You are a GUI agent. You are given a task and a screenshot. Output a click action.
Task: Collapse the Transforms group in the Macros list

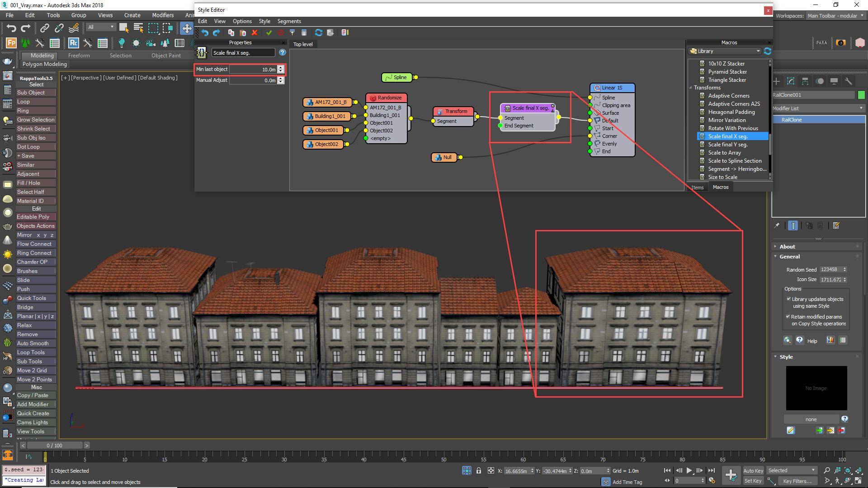tap(691, 87)
